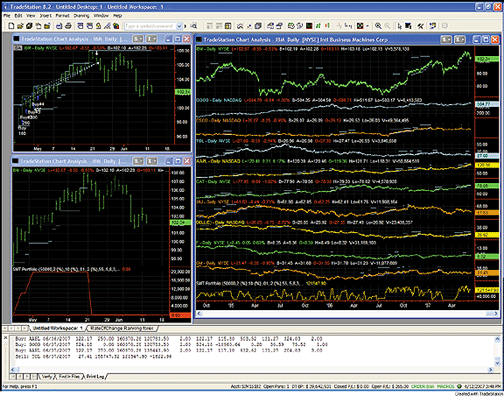Screen dimensions: 504x396
Task: Click the Zoom In magnifier icon
Action: pos(378,26)
